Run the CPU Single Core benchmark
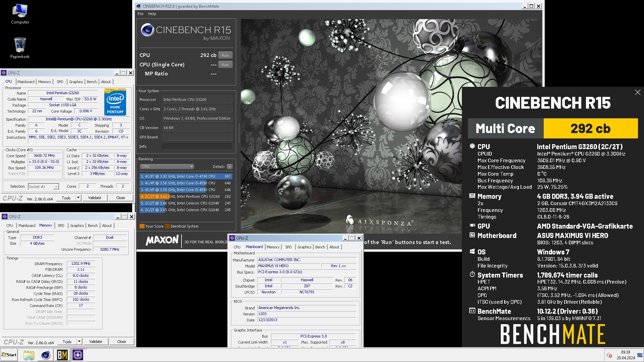644x362 pixels. 225,65
